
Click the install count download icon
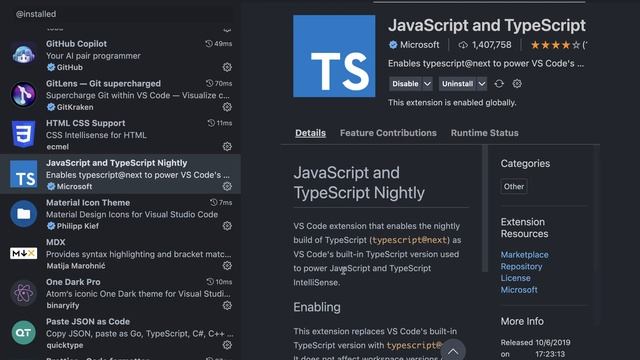click(463, 45)
